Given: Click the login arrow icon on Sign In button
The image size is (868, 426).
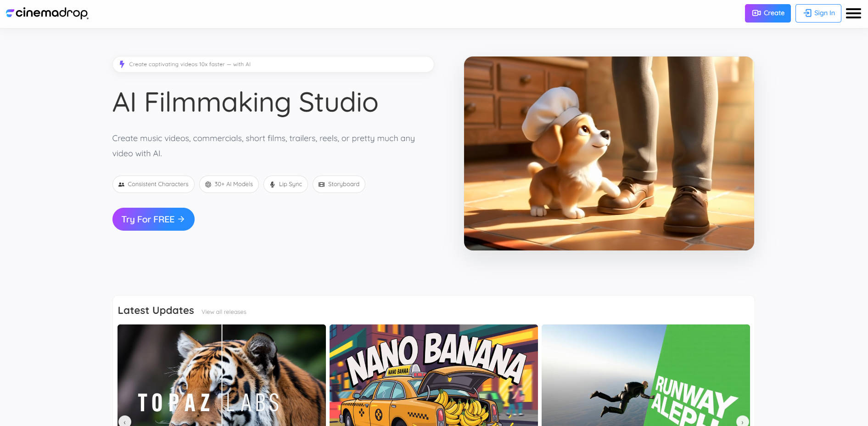Looking at the screenshot, I should pyautogui.click(x=806, y=13).
